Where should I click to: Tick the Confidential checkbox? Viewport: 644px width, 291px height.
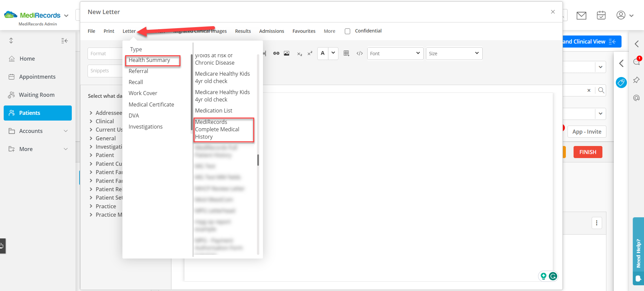pyautogui.click(x=347, y=31)
